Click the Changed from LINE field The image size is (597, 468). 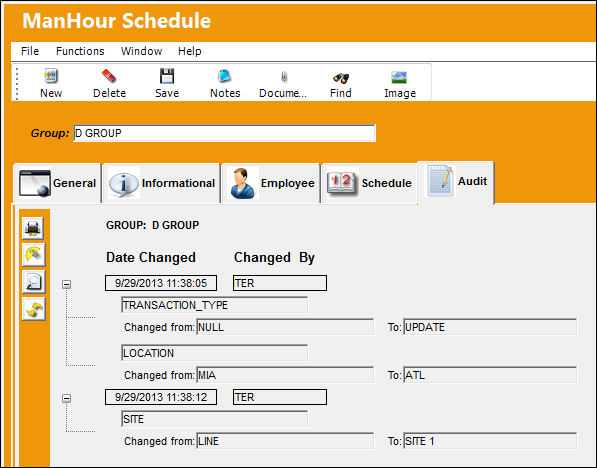285,441
